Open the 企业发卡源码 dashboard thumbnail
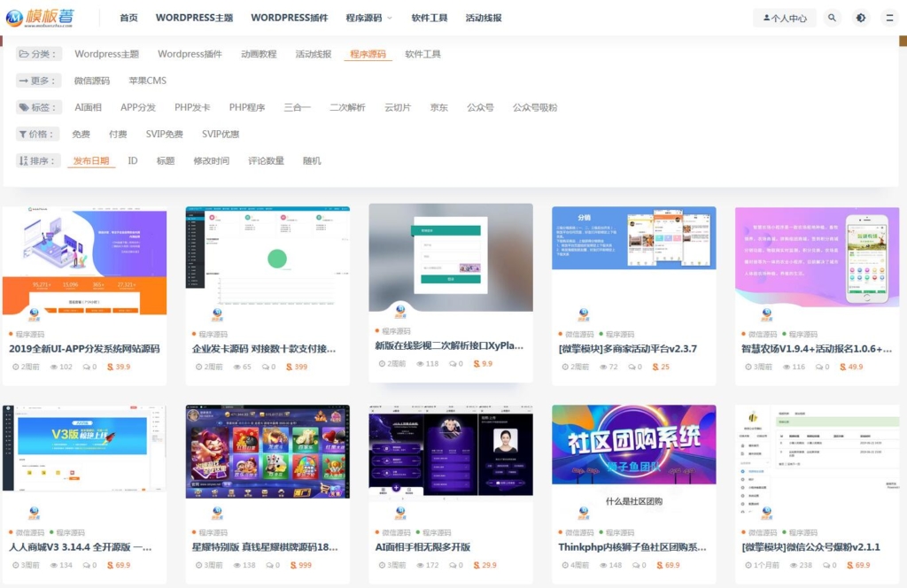Viewport: 907px width, 588px height. coord(267,256)
